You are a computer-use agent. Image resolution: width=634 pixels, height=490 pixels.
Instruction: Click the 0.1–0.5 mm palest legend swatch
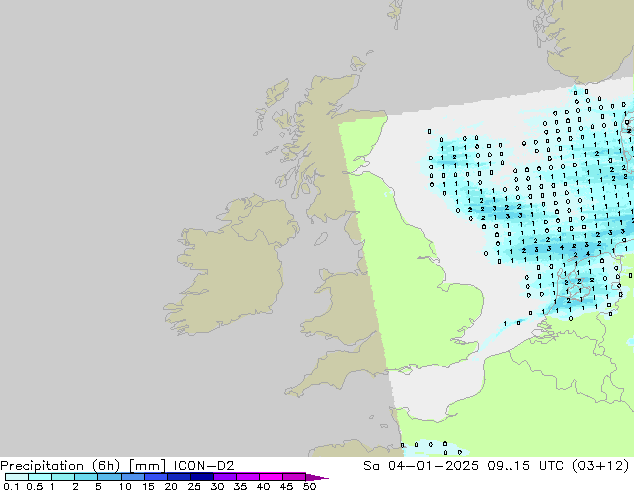point(17,477)
